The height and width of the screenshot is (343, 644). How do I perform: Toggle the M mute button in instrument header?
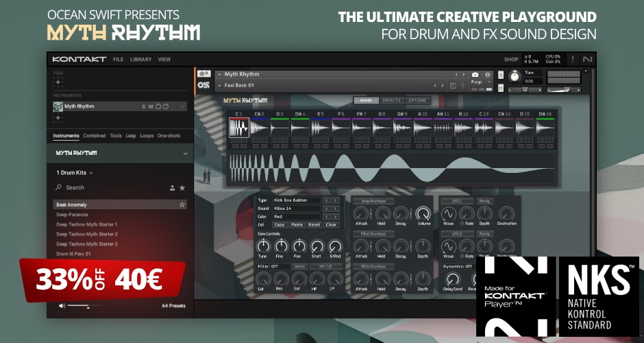tap(501, 88)
